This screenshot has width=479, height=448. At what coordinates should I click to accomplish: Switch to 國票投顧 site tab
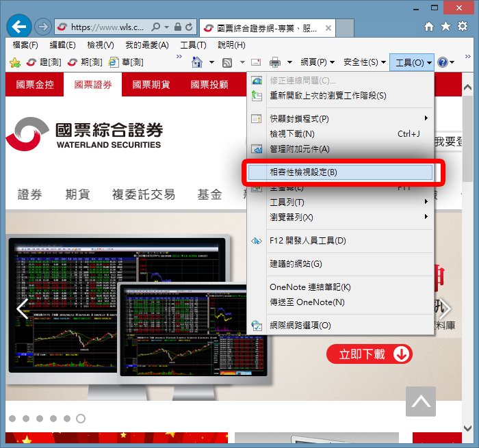tap(209, 85)
